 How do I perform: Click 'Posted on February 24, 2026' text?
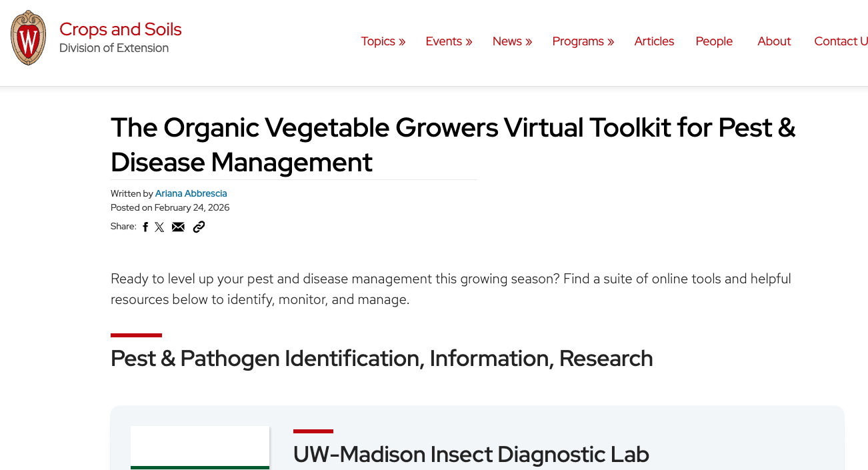pyautogui.click(x=170, y=207)
